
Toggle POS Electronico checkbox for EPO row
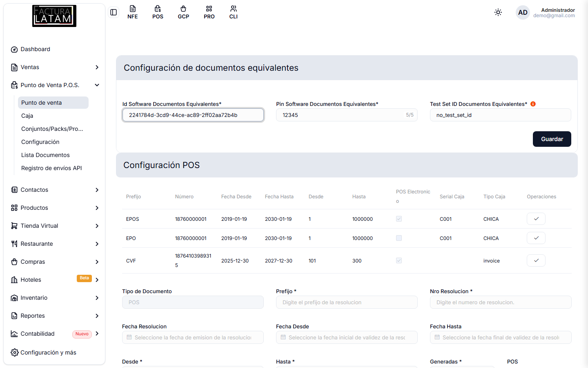[399, 238]
